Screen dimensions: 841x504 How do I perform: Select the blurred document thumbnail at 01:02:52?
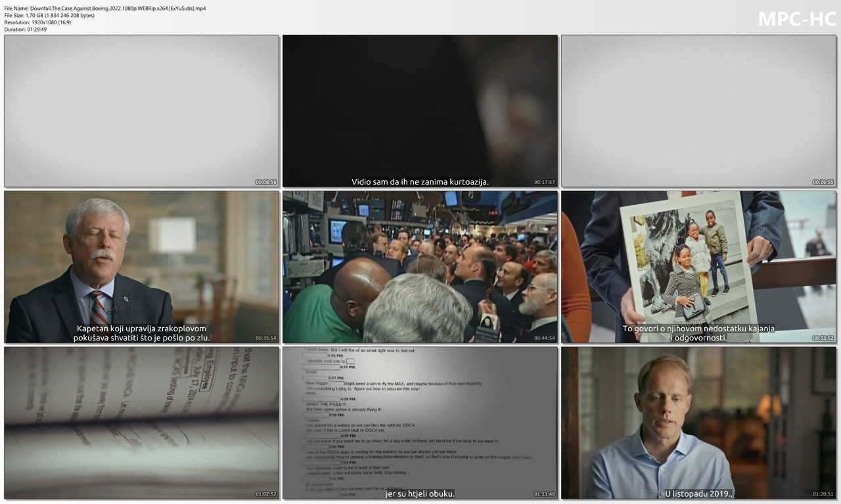point(142,423)
